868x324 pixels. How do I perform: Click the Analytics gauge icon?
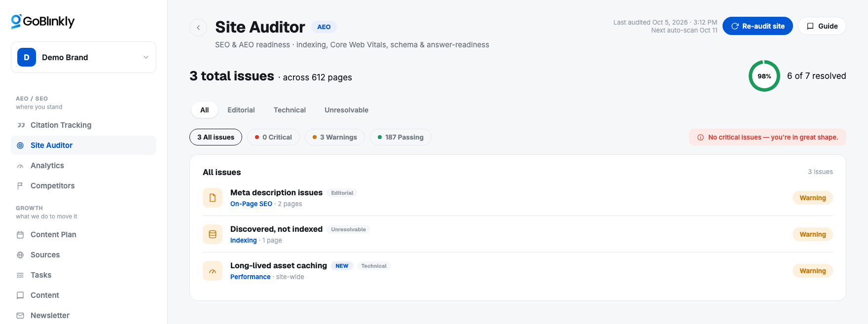click(x=20, y=166)
